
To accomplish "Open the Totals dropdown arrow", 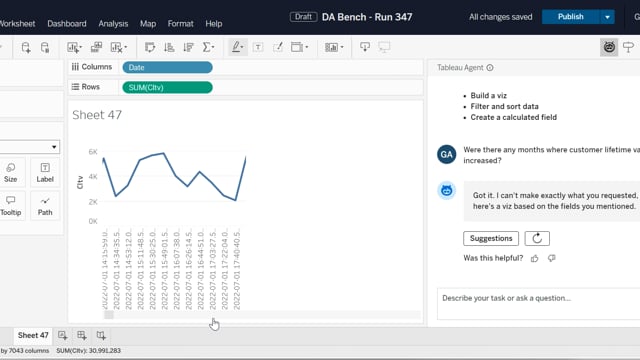I will click(213, 47).
